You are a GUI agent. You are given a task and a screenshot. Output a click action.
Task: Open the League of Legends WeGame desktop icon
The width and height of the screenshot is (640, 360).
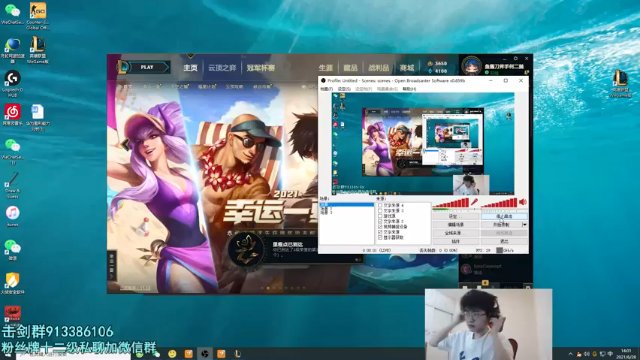tap(38, 50)
